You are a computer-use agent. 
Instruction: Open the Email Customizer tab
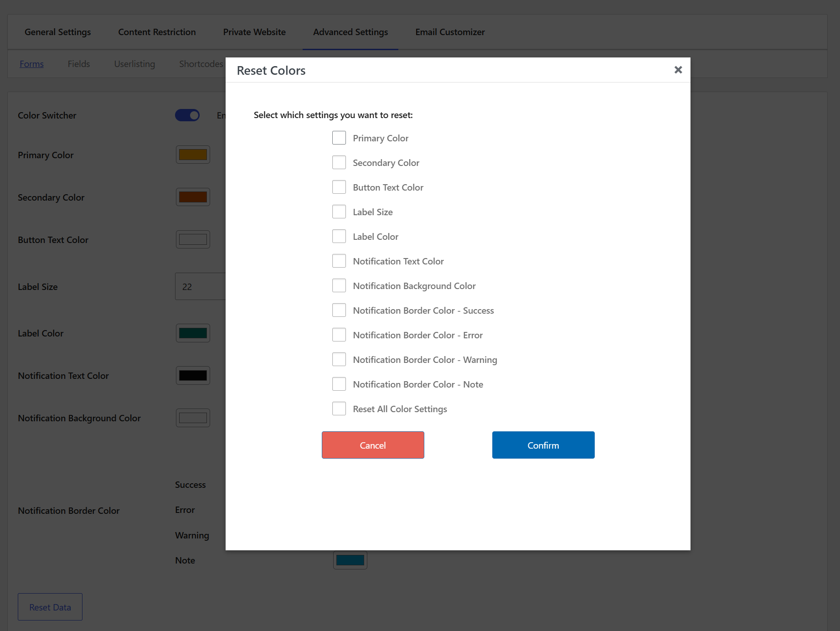(450, 32)
